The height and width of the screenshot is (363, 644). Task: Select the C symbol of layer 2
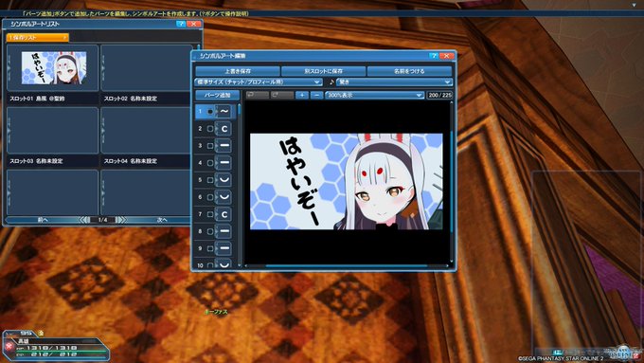(x=224, y=129)
